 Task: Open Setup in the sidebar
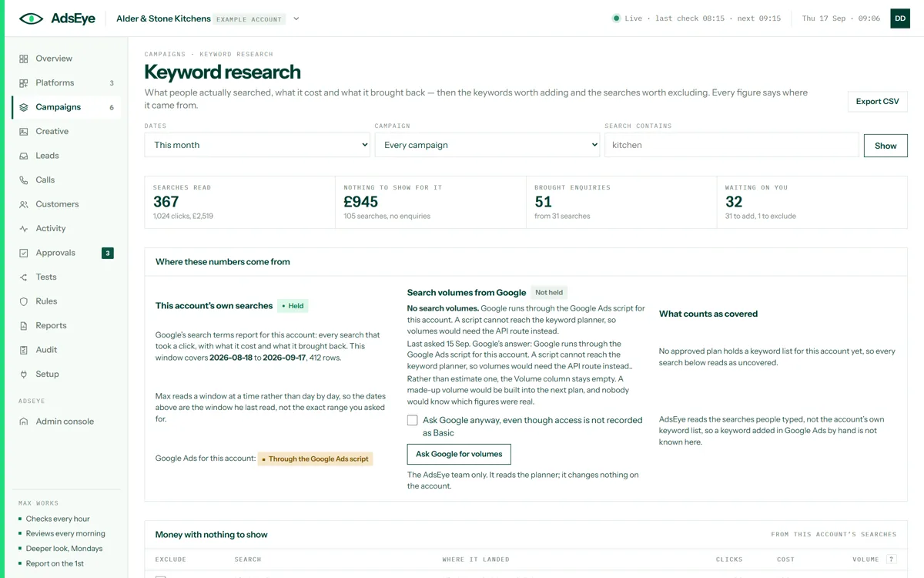(x=67, y=375)
